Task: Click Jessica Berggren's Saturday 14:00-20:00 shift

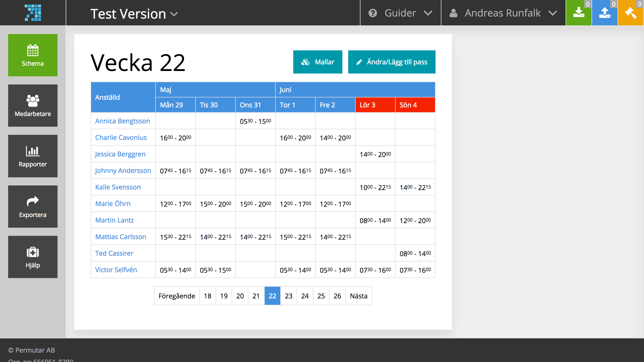Action: 375,154
